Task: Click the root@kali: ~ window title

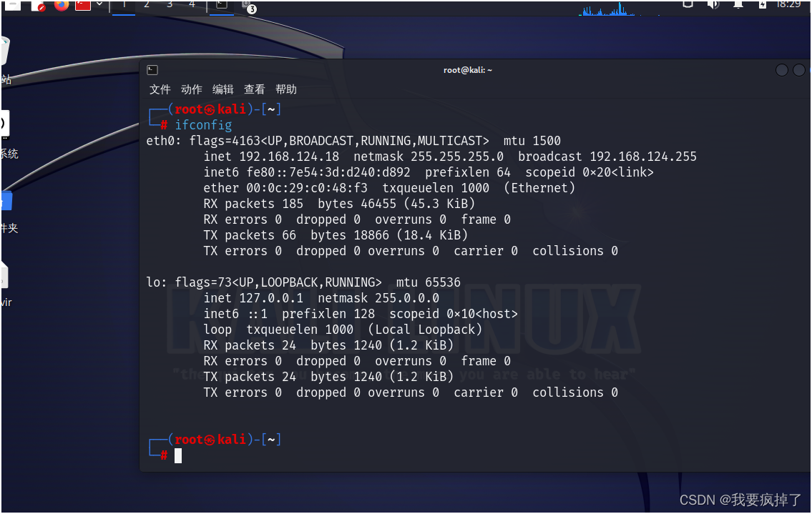Action: click(x=468, y=70)
